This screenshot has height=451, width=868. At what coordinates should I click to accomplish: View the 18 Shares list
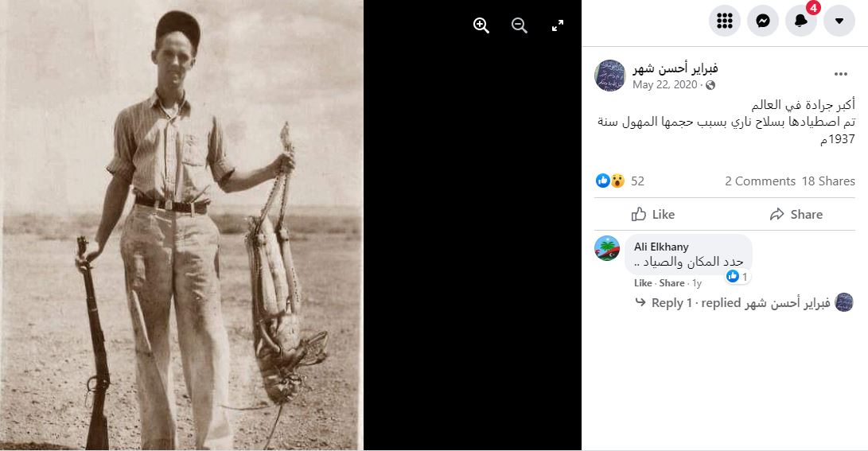click(x=828, y=181)
